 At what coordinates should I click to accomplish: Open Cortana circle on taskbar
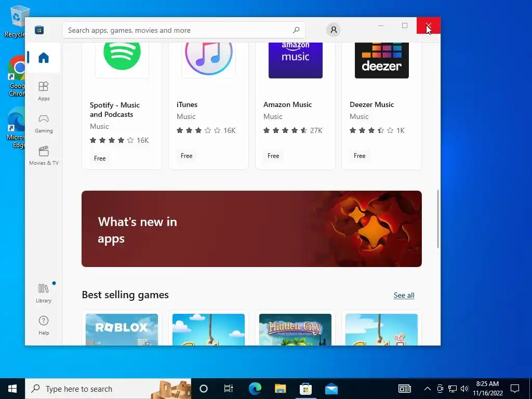click(x=204, y=389)
